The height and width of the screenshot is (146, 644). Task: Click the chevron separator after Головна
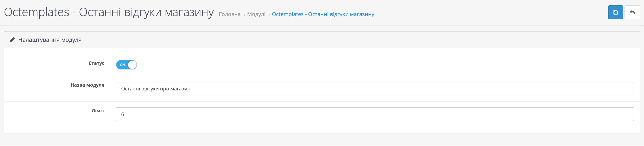pyautogui.click(x=244, y=15)
